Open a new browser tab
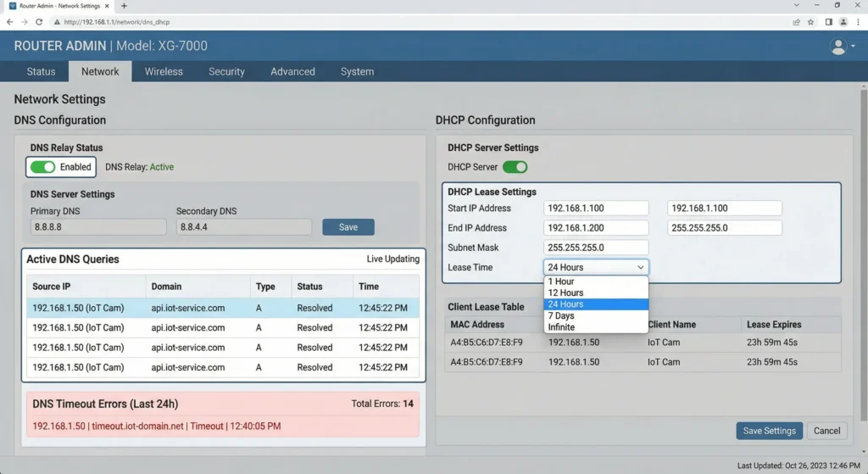868x474 pixels. [x=124, y=6]
